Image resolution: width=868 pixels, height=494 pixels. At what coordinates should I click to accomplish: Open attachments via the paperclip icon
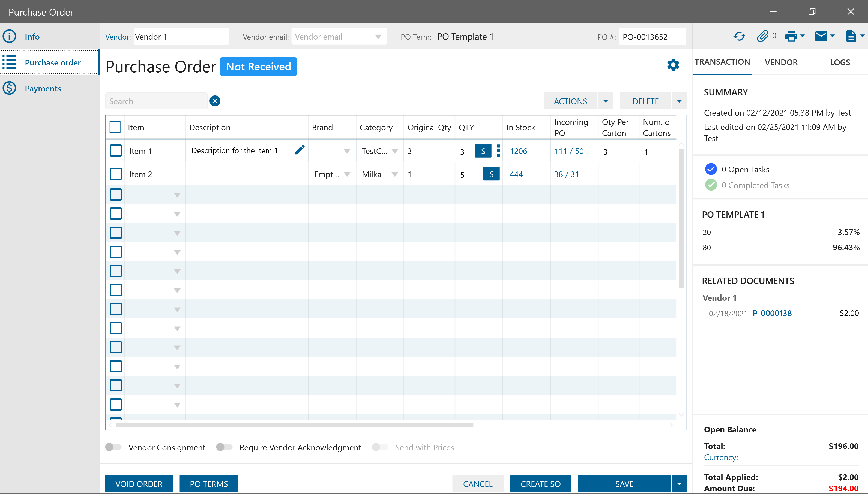pos(762,36)
